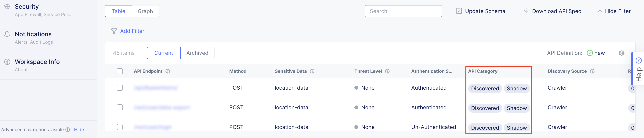Click Discovered tag in first row
Image resolution: width=644 pixels, height=138 pixels.
point(485,88)
